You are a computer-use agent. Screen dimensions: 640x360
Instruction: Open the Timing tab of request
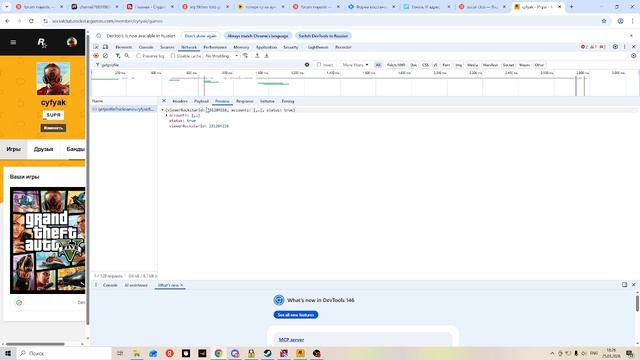(x=288, y=101)
